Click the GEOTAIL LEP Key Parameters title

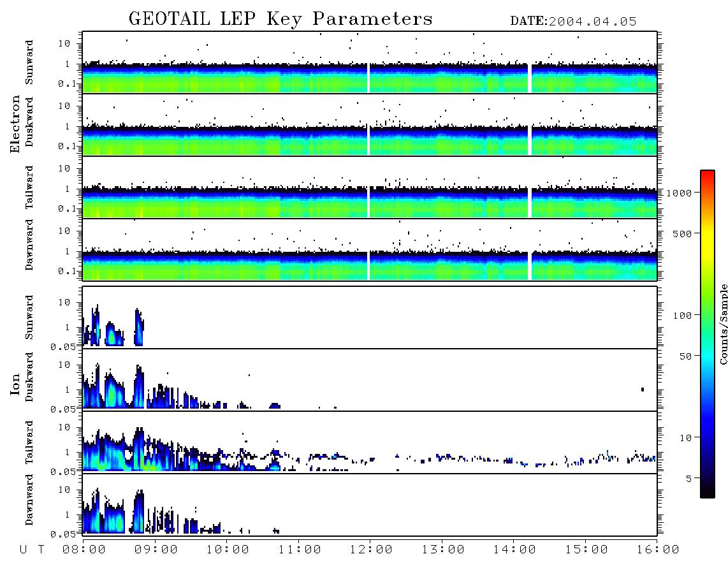click(280, 19)
